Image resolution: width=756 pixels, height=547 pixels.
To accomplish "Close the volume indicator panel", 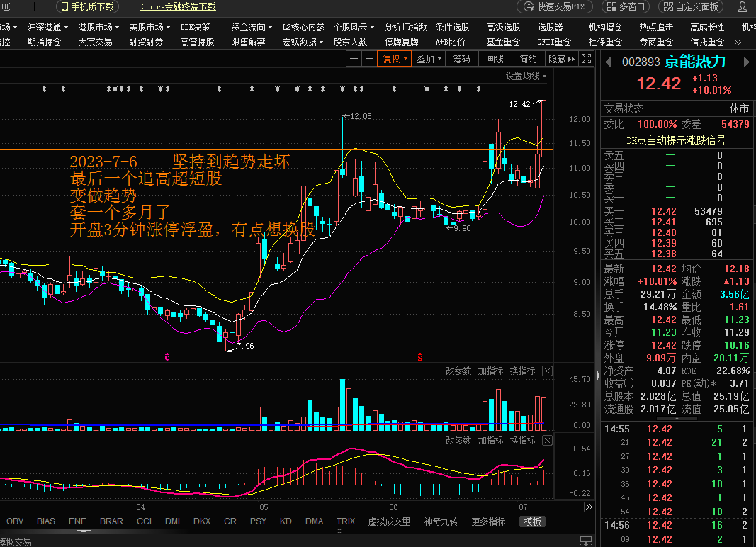I will tap(547, 371).
